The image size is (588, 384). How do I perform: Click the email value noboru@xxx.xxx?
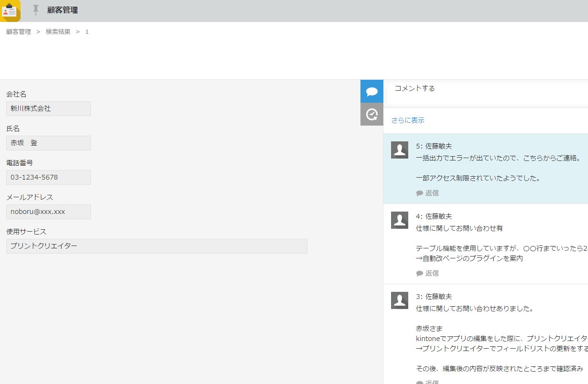click(x=48, y=212)
